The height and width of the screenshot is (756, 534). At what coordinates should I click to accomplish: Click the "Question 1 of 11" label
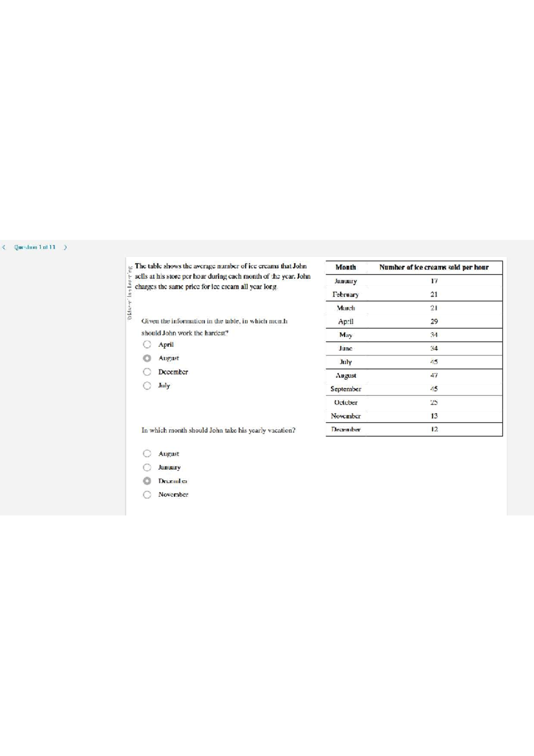click(35, 247)
